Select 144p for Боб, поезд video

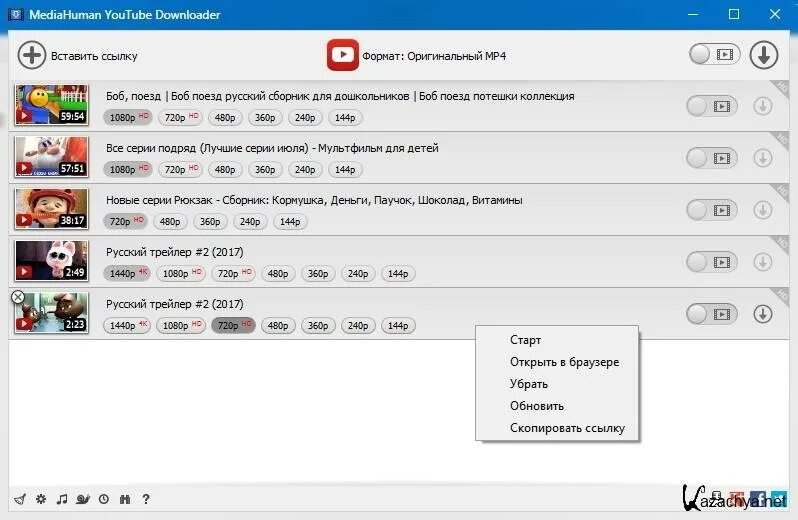(x=345, y=118)
